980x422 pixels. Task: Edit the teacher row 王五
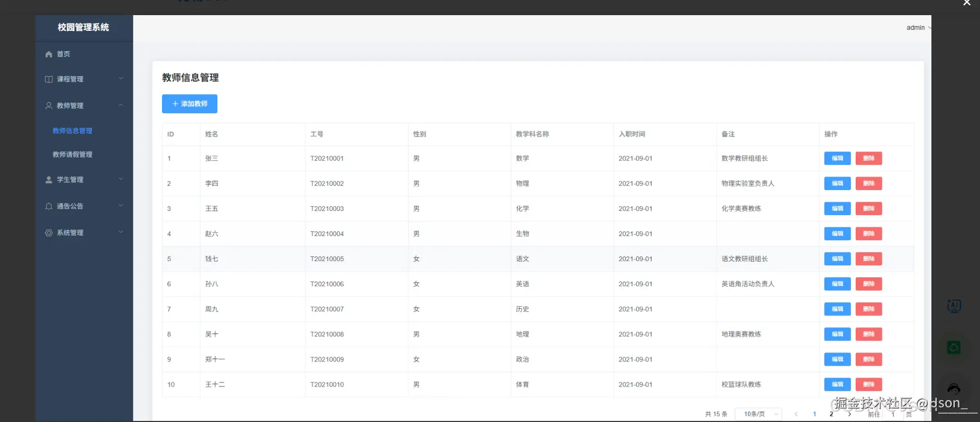tap(837, 208)
